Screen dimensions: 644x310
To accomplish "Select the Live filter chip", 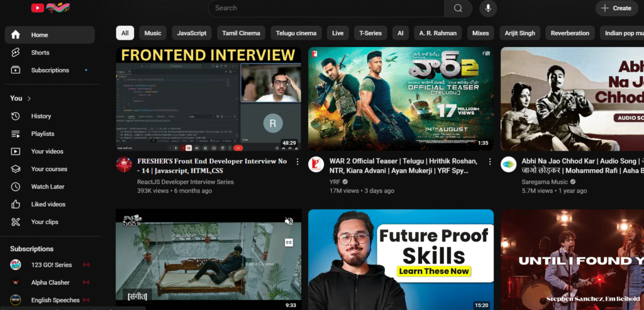I will coord(338,33).
